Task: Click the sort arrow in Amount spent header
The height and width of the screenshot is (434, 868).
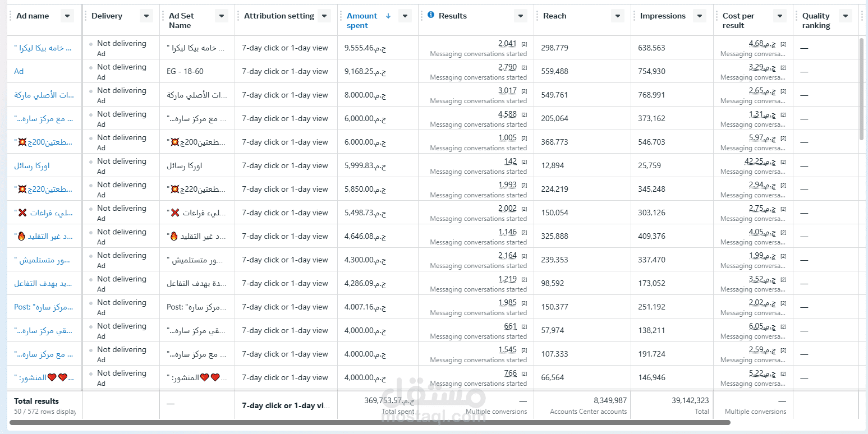Action: pos(388,16)
